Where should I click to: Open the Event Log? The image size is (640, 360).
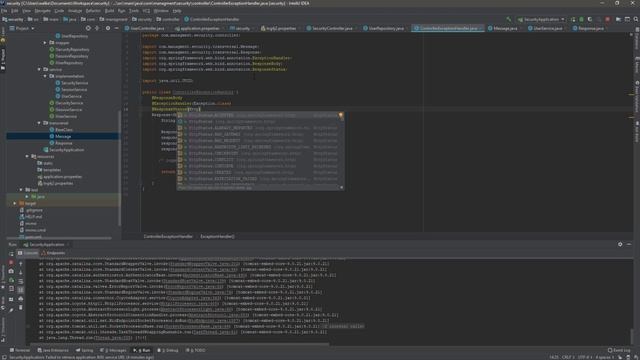(x=619, y=350)
